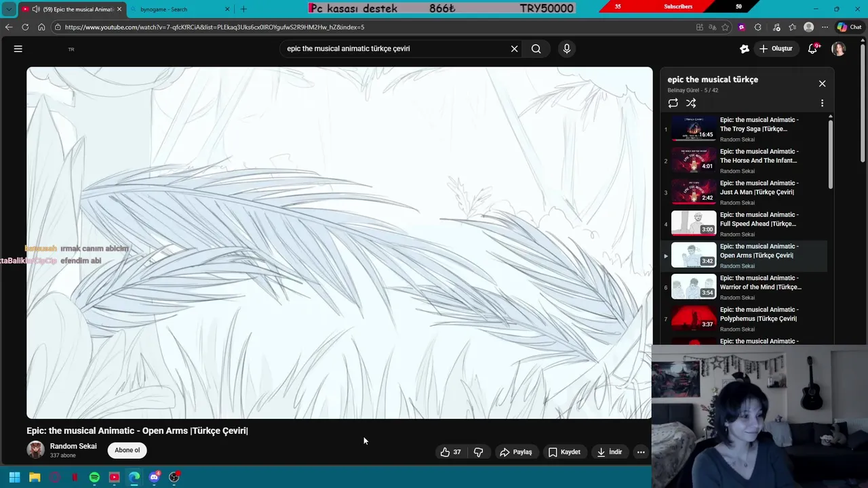Viewport: 868px width, 488px height.
Task: Open more actions menu below video
Action: point(641,452)
